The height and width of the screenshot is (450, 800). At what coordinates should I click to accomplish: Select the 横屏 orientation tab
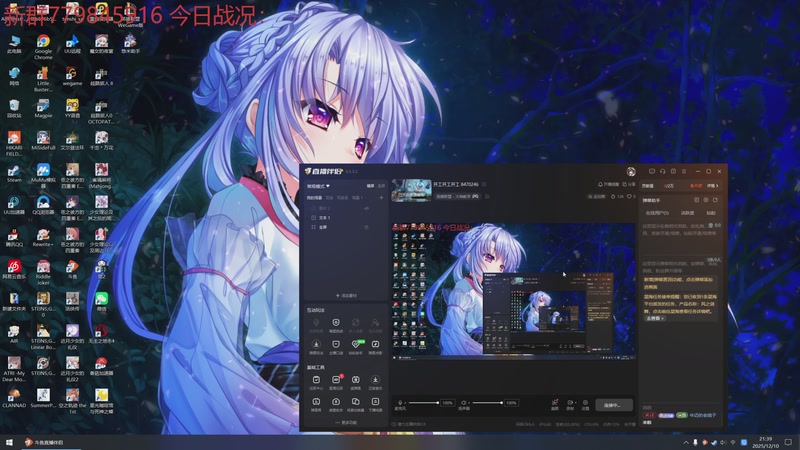[x=370, y=186]
